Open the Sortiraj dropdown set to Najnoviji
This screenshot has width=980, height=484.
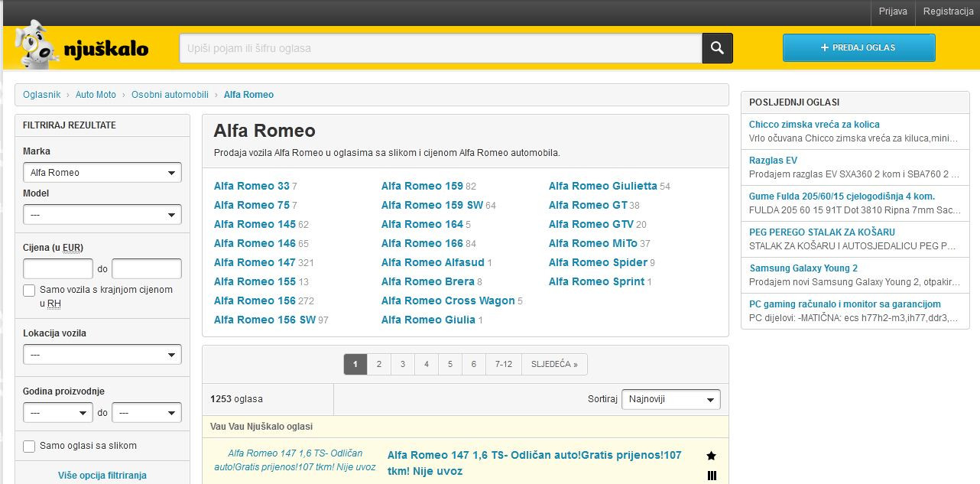click(671, 399)
